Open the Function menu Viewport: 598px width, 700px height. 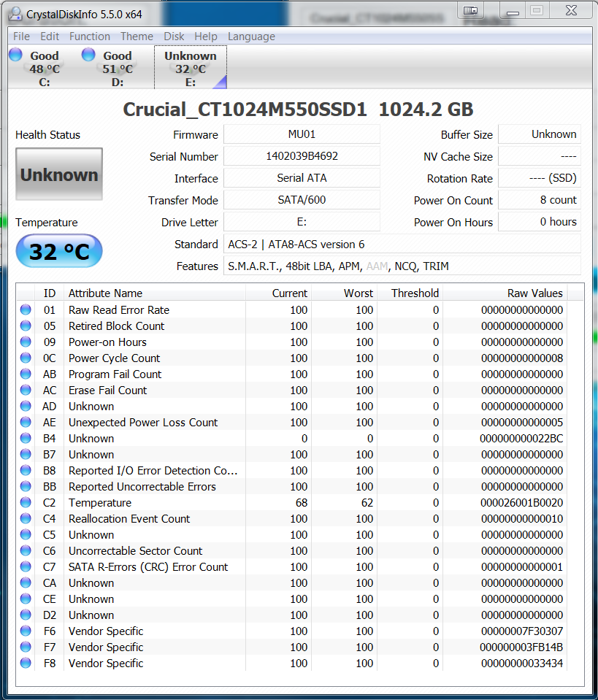click(90, 36)
